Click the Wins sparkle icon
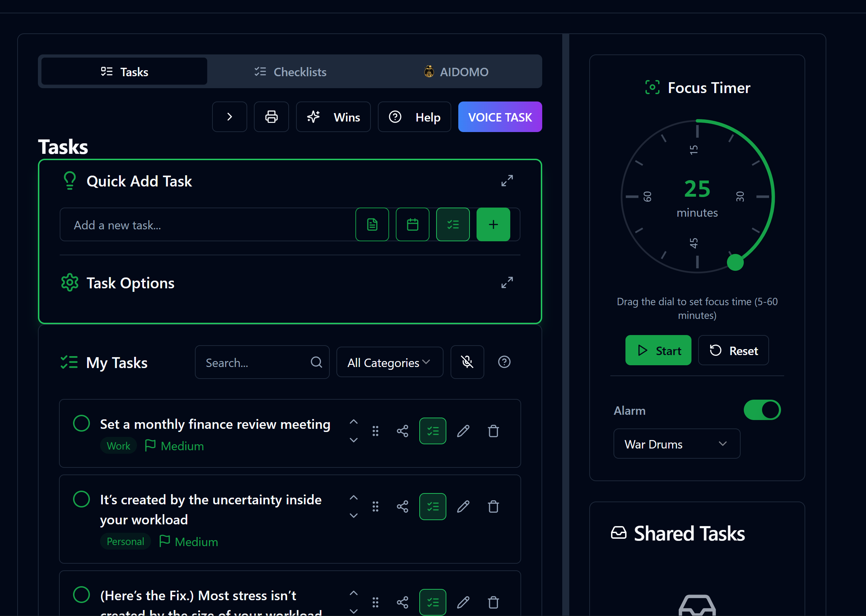 (313, 117)
